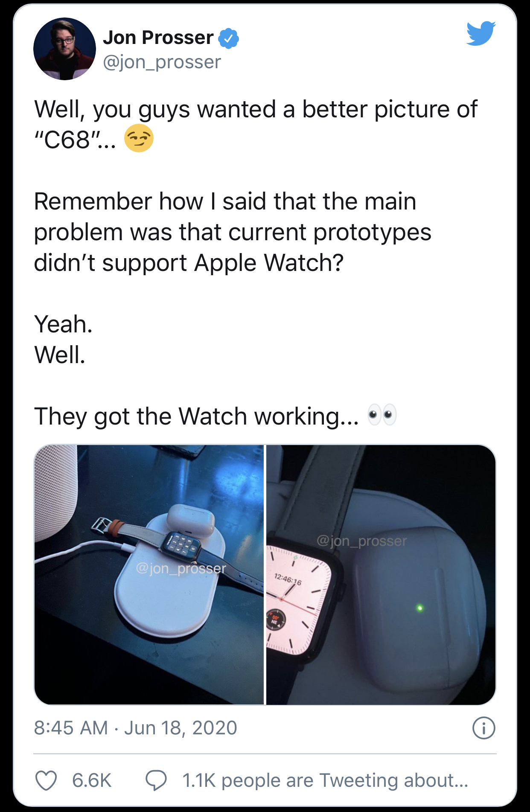This screenshot has width=530, height=812.
Task: Click the eyes emoji
Action: pos(382,415)
